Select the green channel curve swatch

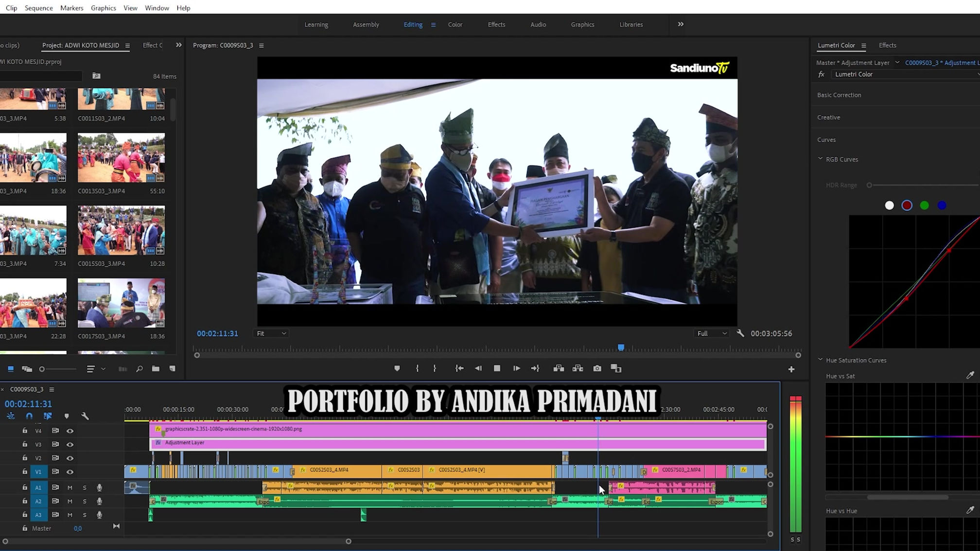point(924,206)
